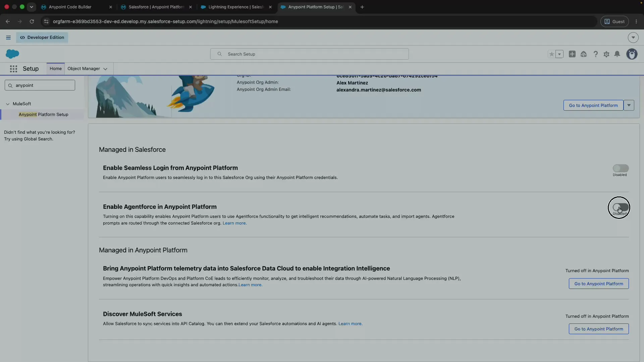The width and height of the screenshot is (644, 362).
Task: Open a new browser tab
Action: coord(362,7)
